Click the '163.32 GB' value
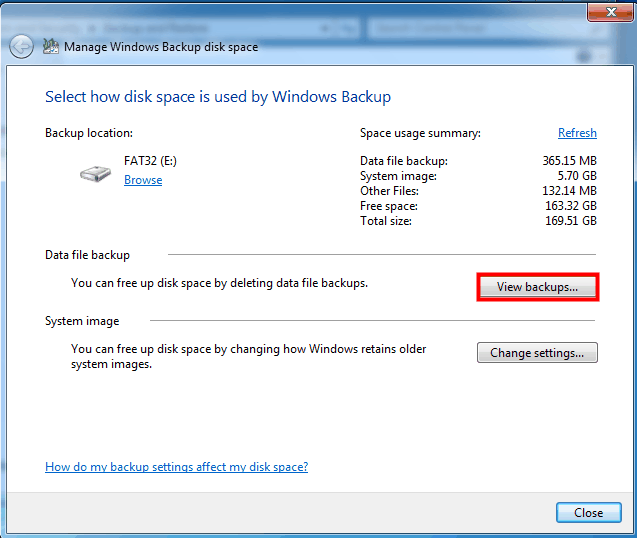This screenshot has width=637, height=538. click(x=571, y=206)
